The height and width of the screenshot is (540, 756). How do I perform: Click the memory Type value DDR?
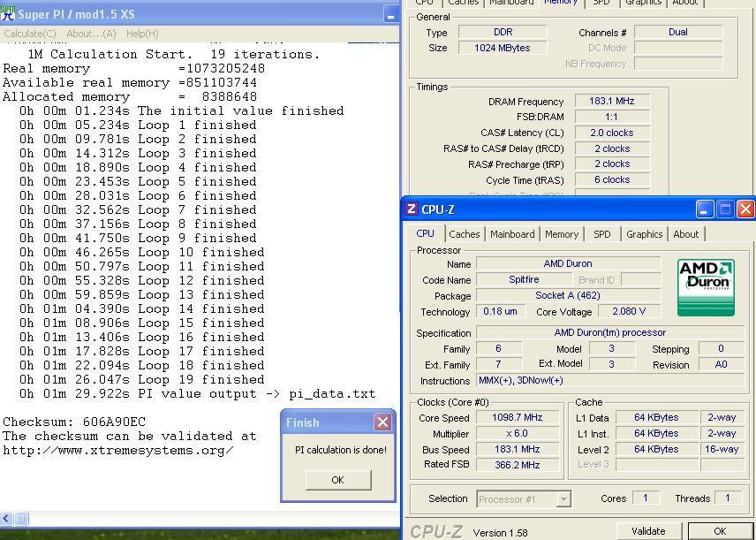[x=503, y=32]
